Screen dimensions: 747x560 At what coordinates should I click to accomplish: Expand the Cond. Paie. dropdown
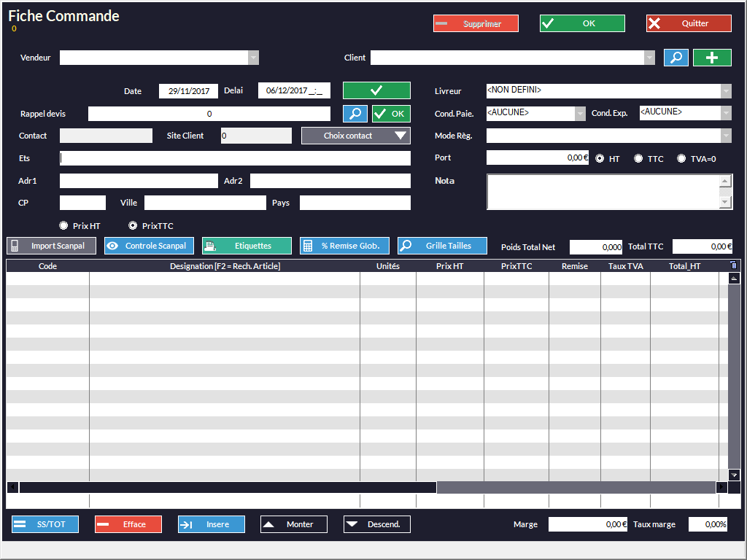click(580, 113)
